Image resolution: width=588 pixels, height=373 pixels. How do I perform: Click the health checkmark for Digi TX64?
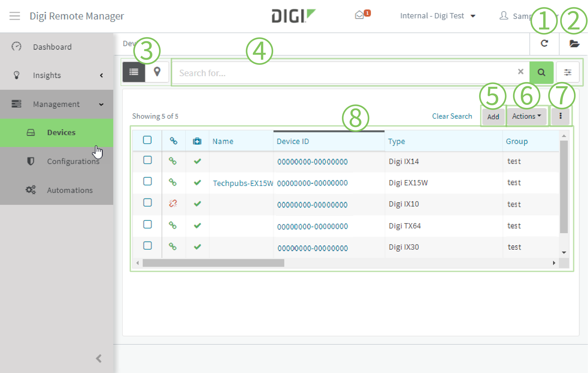coord(197,226)
